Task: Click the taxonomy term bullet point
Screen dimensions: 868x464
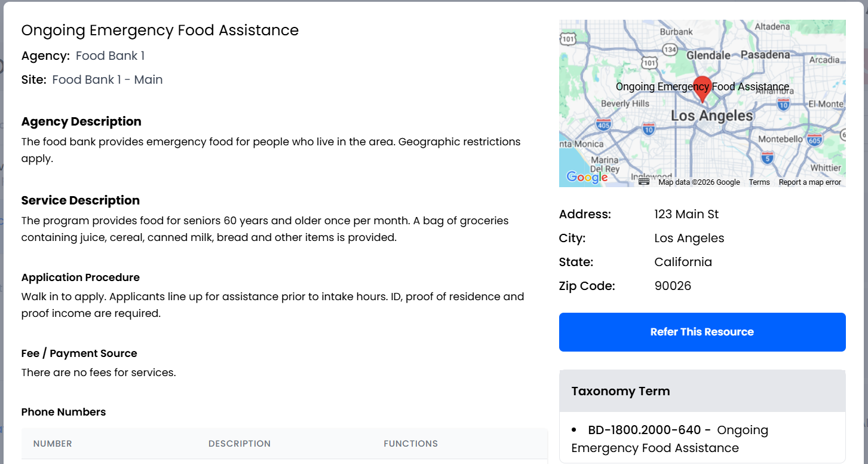Action: pyautogui.click(x=574, y=430)
